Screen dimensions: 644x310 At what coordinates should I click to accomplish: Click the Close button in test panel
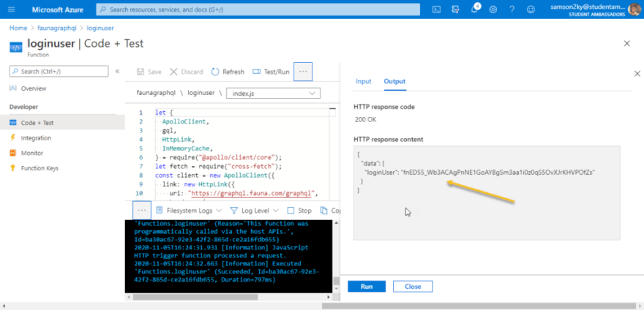[413, 286]
